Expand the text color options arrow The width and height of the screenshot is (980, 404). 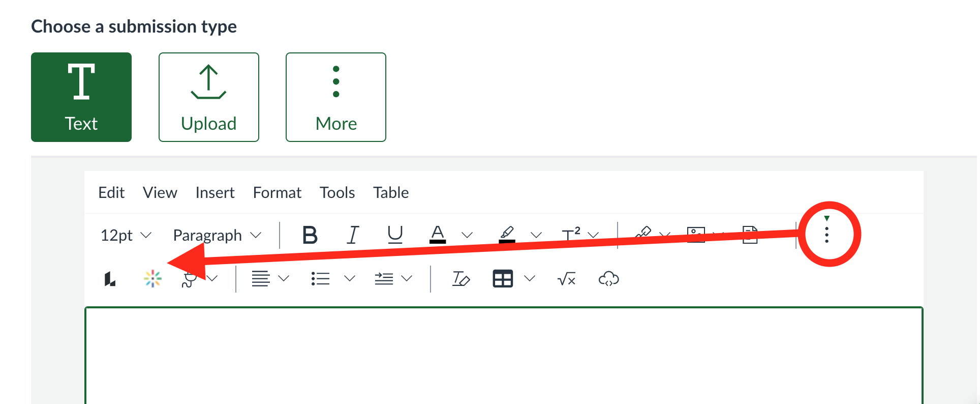pos(467,235)
